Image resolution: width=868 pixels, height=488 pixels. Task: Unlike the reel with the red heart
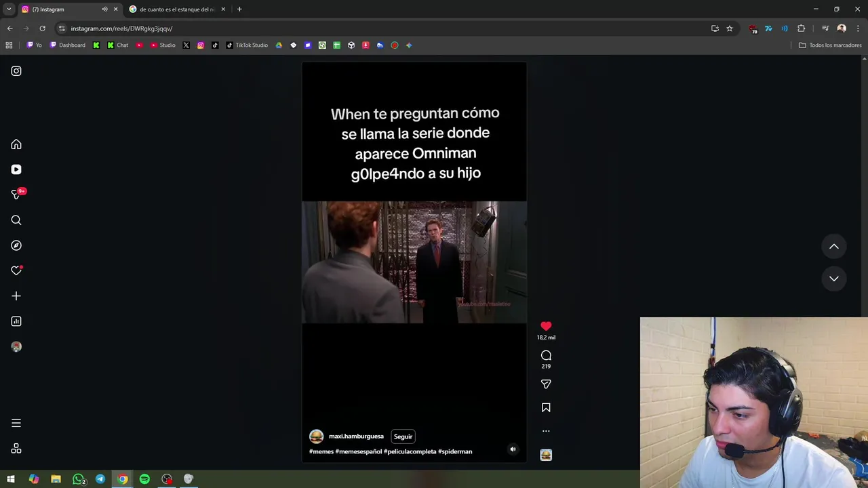pyautogui.click(x=546, y=326)
